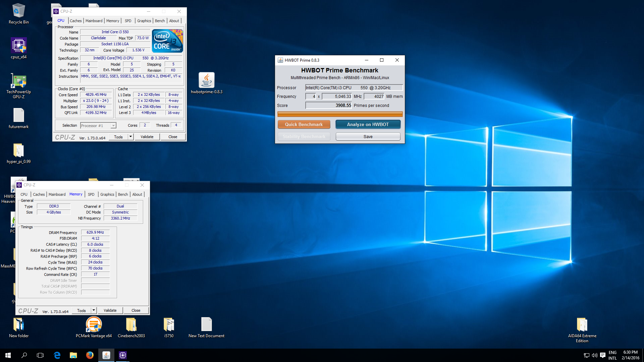Open taskbar Search magnifier
The width and height of the screenshot is (644, 362).
24,355
